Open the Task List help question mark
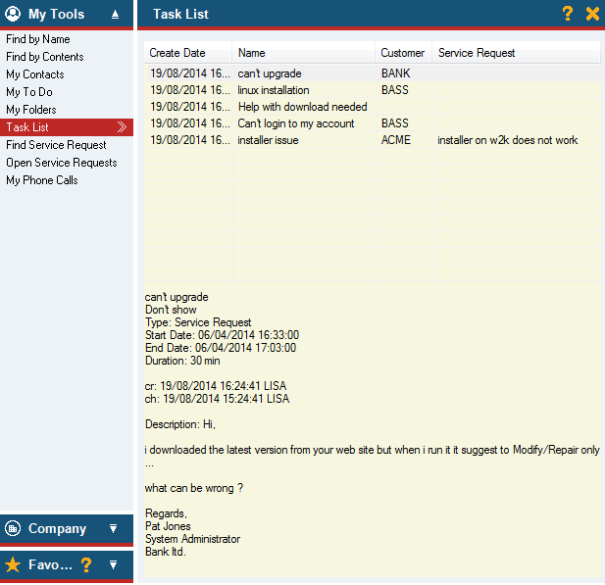The height and width of the screenshot is (585, 605). click(567, 14)
